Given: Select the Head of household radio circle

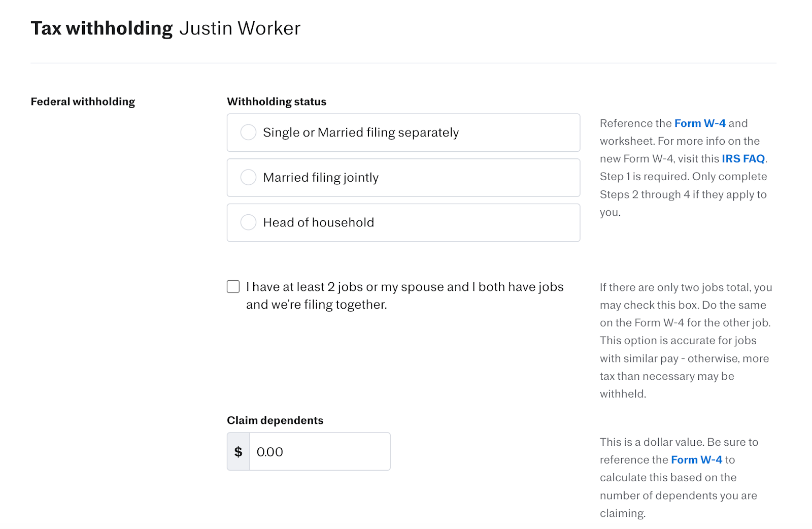Looking at the screenshot, I should click(248, 222).
